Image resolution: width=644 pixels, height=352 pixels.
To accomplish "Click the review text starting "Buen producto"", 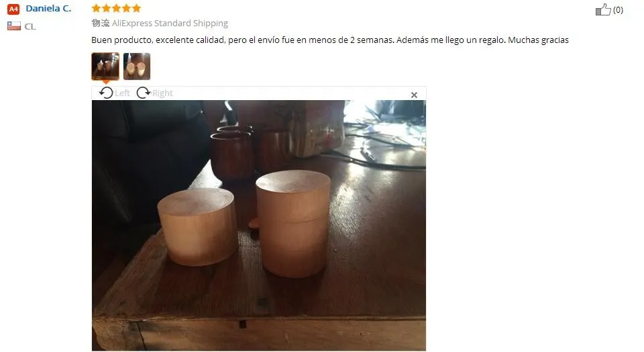I will pos(330,40).
